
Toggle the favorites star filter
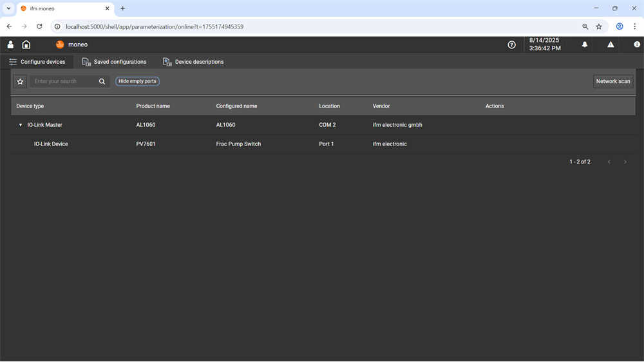pyautogui.click(x=20, y=81)
